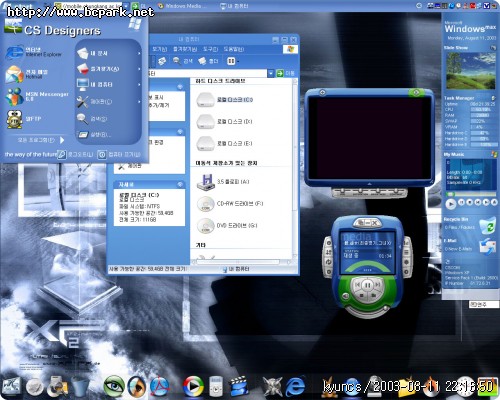Open the movie clapperboard icon in dock
This screenshot has height=400, width=500.
point(239,386)
